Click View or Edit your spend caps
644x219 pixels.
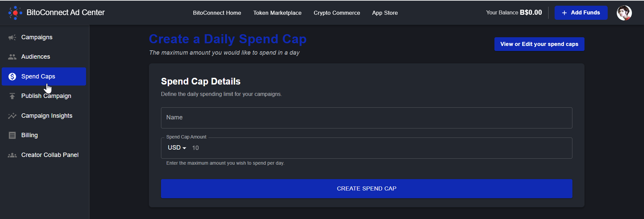point(539,44)
